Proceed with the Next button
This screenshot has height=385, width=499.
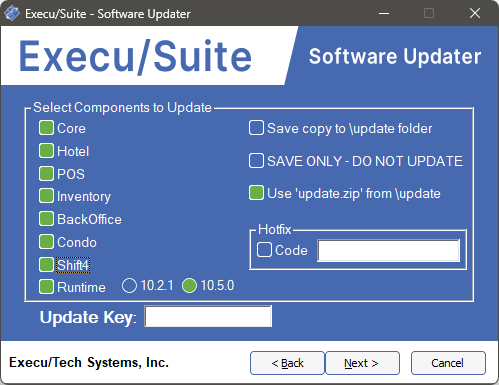(x=362, y=363)
